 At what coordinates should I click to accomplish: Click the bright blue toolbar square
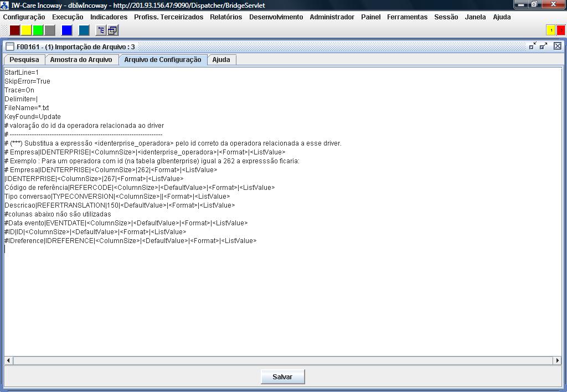pos(67,30)
